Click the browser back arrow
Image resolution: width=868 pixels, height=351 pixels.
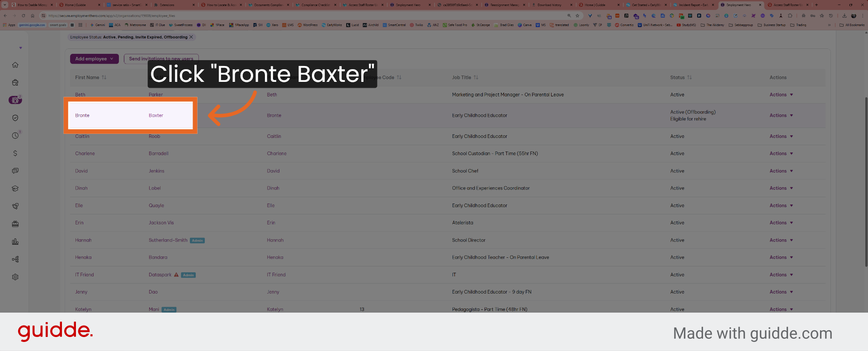tap(5, 15)
